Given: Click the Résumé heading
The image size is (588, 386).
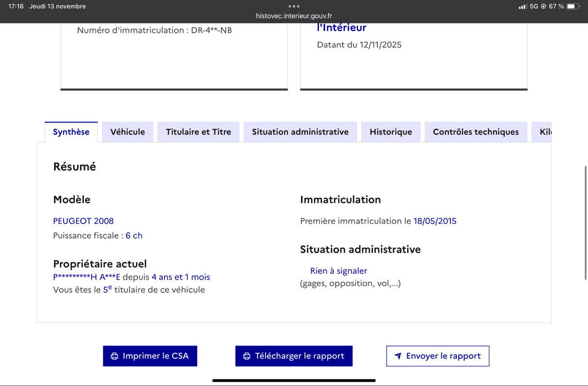Looking at the screenshot, I should [74, 167].
